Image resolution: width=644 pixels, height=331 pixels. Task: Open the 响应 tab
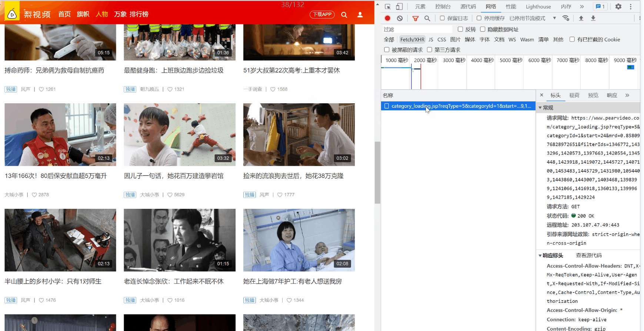coord(612,95)
